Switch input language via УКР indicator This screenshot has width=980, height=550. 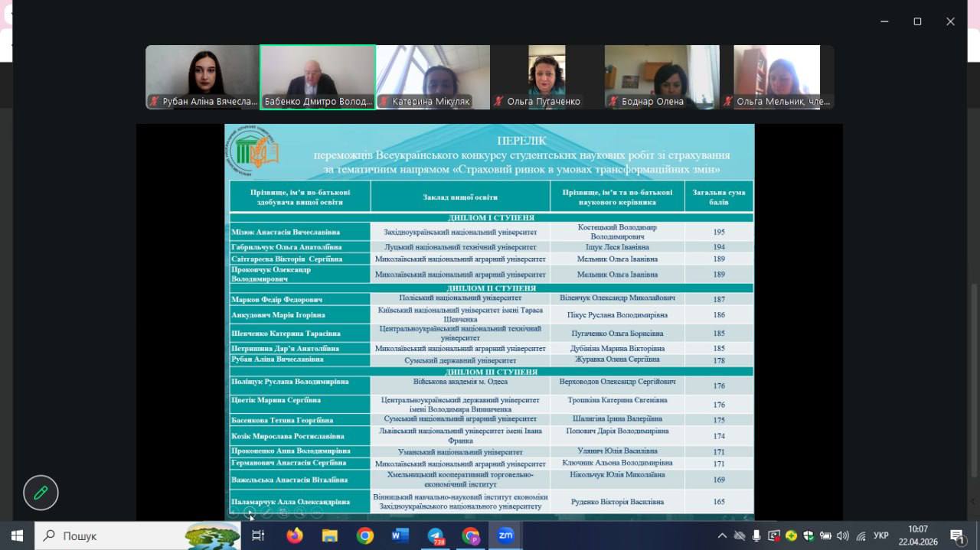tap(881, 535)
